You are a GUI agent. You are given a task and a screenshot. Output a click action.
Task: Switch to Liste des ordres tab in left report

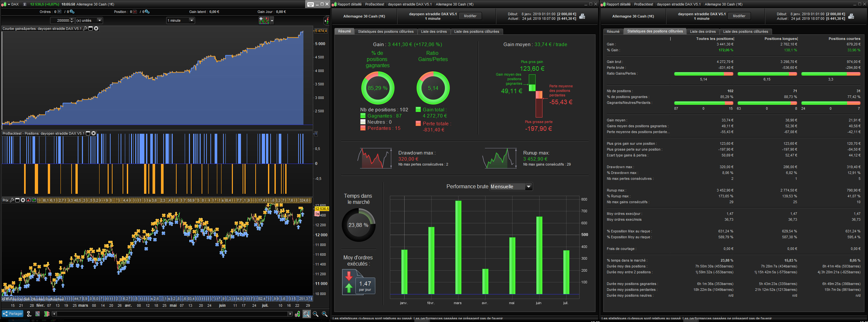coord(434,31)
